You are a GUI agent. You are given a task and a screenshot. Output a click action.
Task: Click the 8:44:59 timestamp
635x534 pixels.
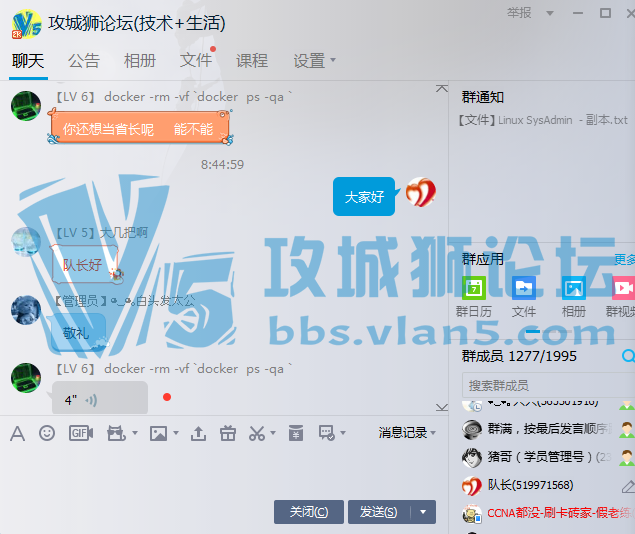222,164
